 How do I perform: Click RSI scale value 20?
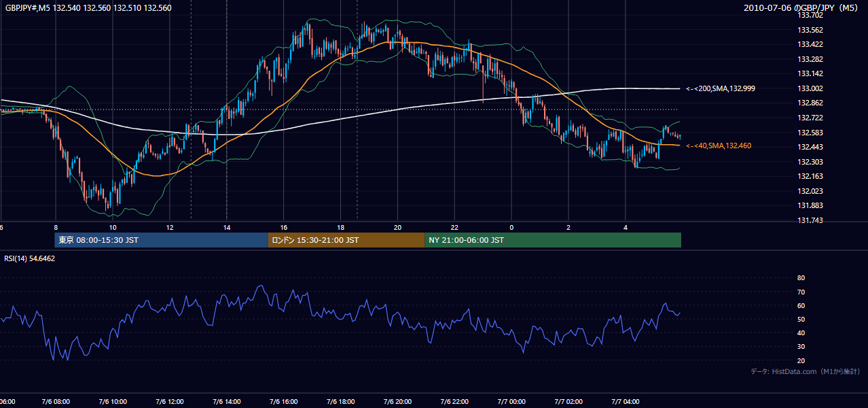click(x=801, y=360)
